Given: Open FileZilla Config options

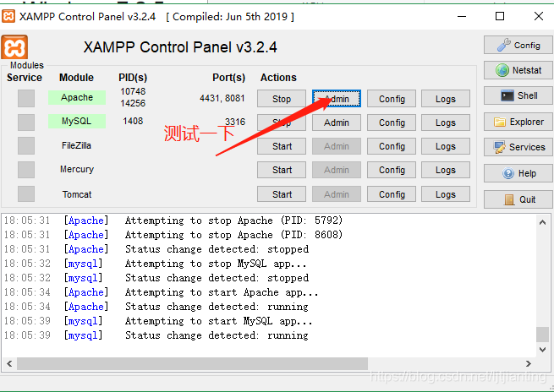Looking at the screenshot, I should coord(392,146).
